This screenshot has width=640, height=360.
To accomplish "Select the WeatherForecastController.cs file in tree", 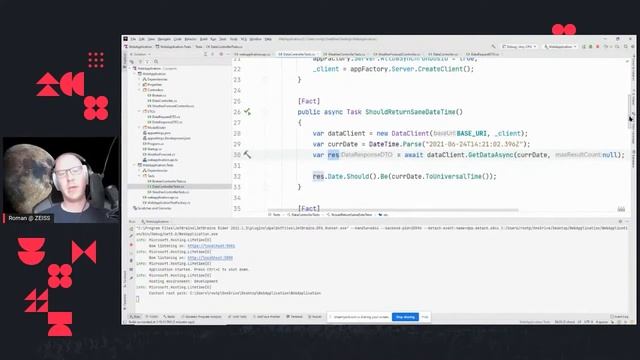I will coord(171,106).
